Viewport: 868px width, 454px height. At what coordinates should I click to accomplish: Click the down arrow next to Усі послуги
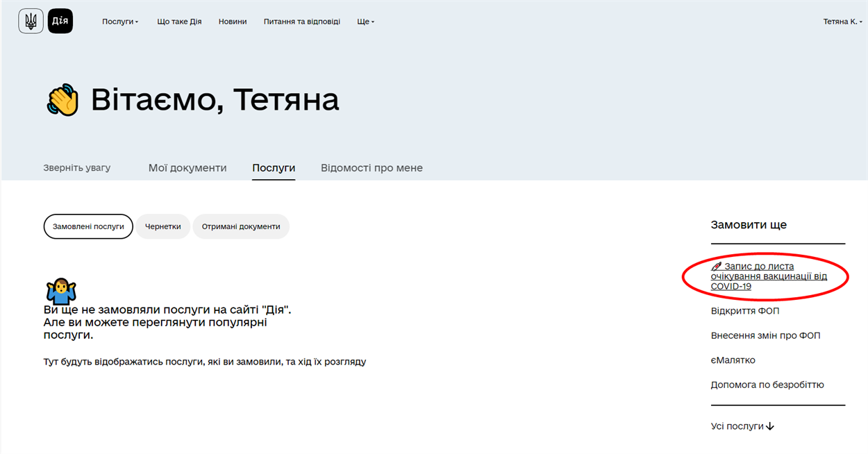[x=769, y=426]
